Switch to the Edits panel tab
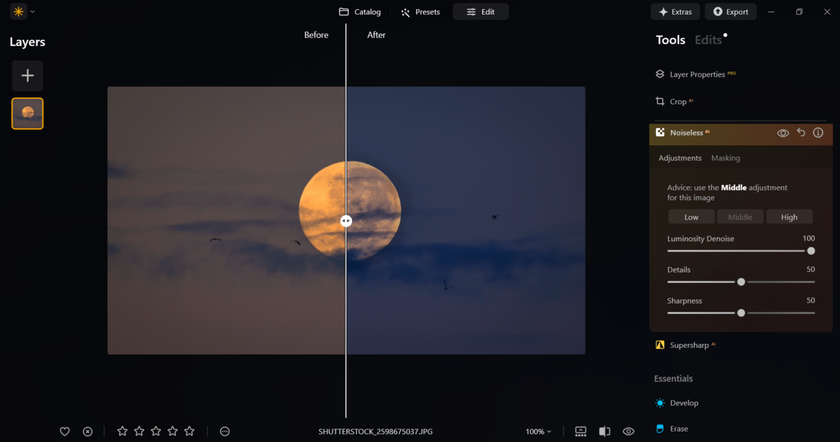 [708, 40]
